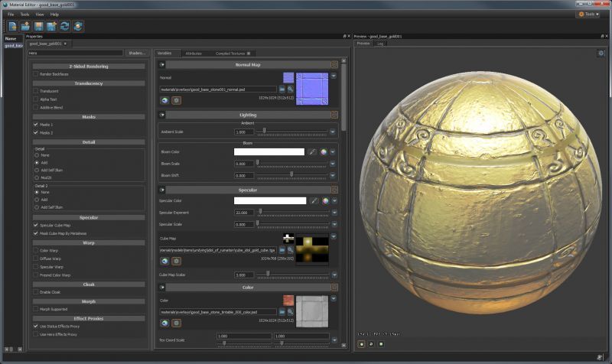Click the magnifier icon beside Cube Map path
The image size is (612, 364).
click(291, 250)
